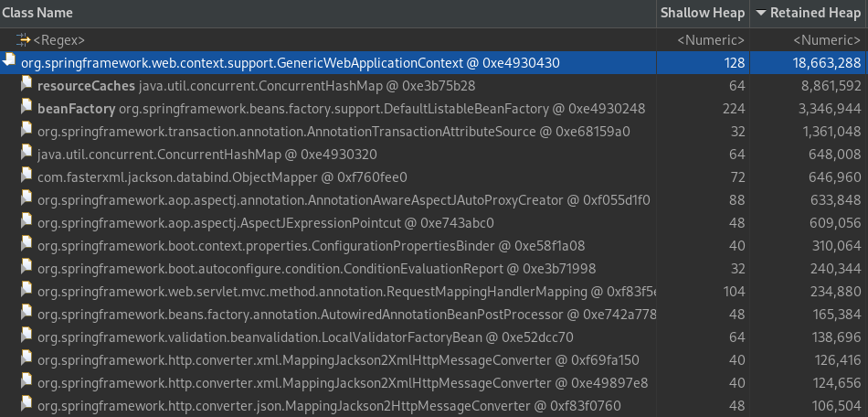The image size is (868, 417).
Task: Click retained heap value 8,861,592
Action: pos(831,86)
